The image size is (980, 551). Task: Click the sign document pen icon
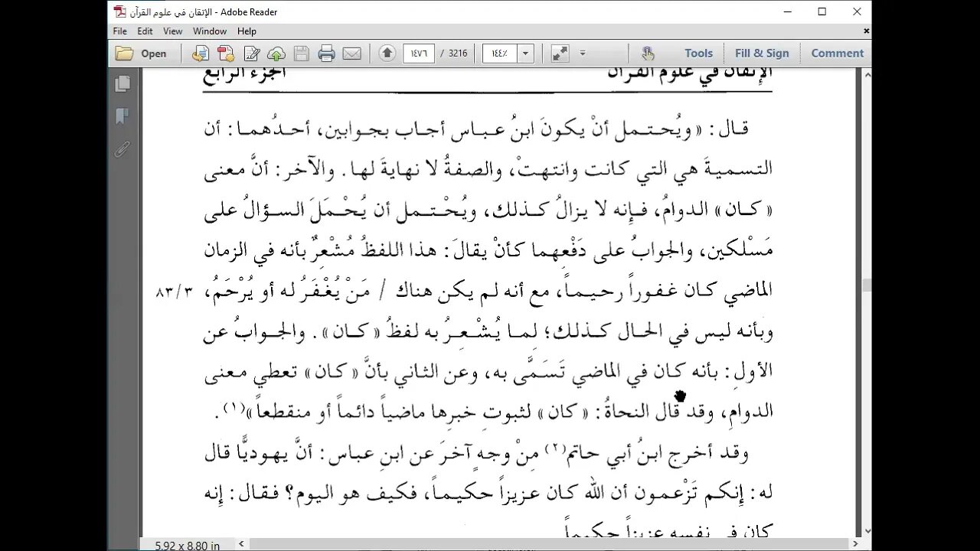tap(252, 54)
